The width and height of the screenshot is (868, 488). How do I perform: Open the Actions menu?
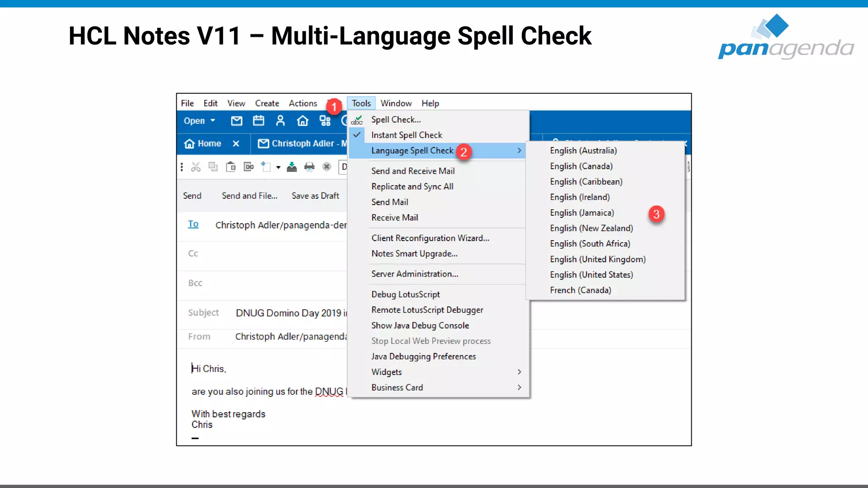coord(303,103)
